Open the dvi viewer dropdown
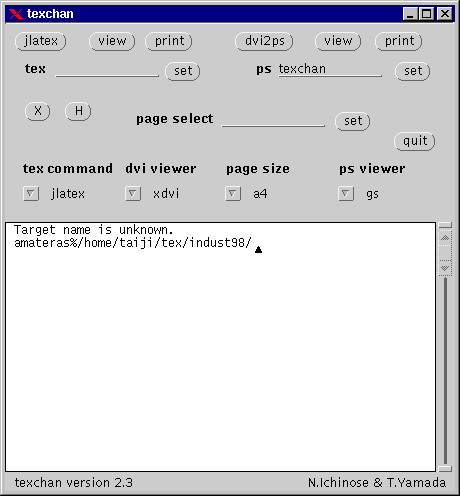 point(133,193)
